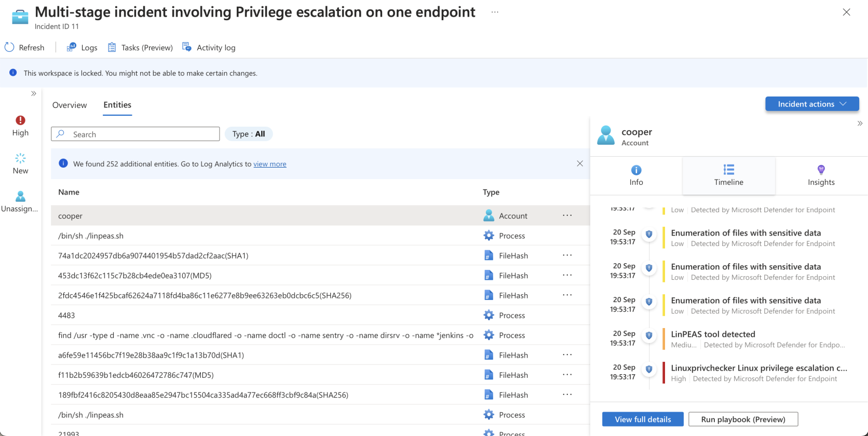Screen dimensions: 868x436
Task: Open Logs from the toolbar
Action: [82, 47]
